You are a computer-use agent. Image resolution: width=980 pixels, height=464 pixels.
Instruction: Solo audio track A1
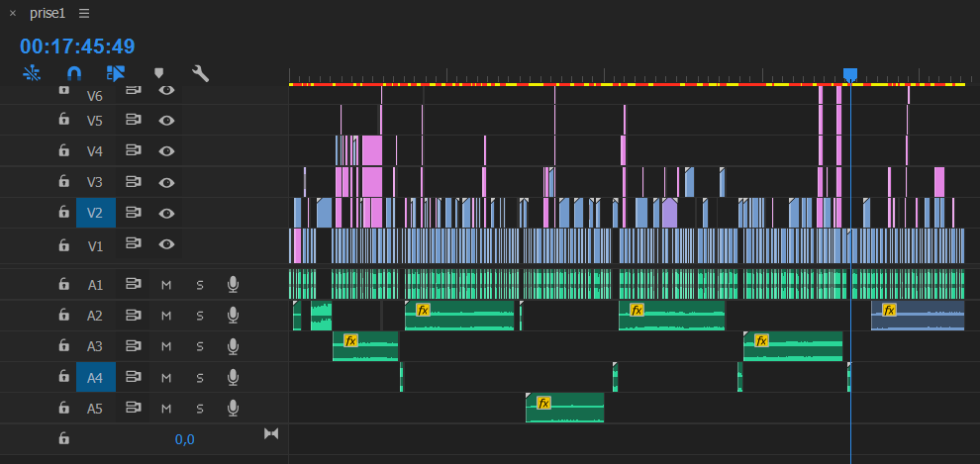pyautogui.click(x=200, y=285)
